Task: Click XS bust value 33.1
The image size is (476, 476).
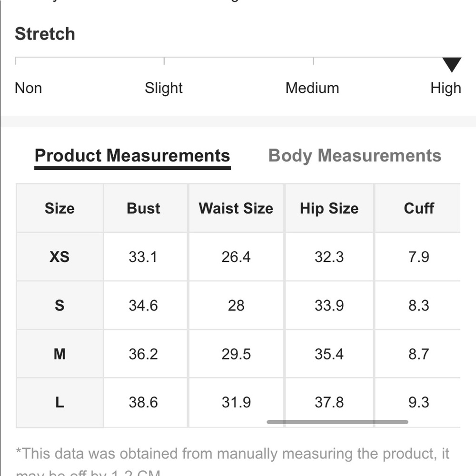Action: click(143, 257)
